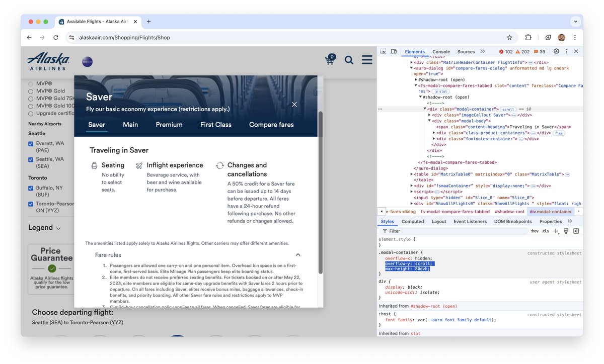
Task: Toggle the device toolbar icon in DevTools
Action: tap(394, 51)
